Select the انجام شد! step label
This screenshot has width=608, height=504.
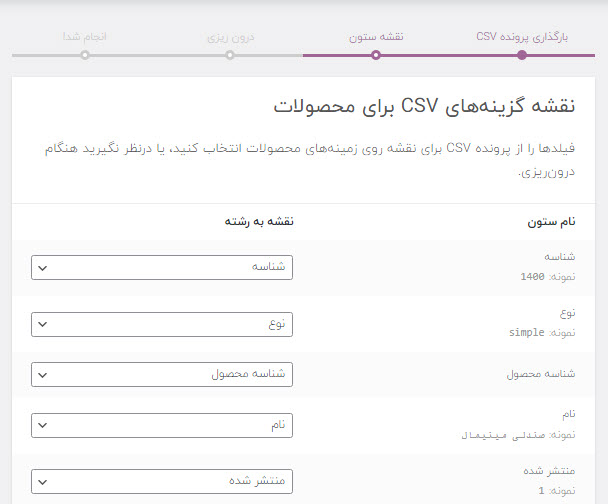pyautogui.click(x=85, y=37)
